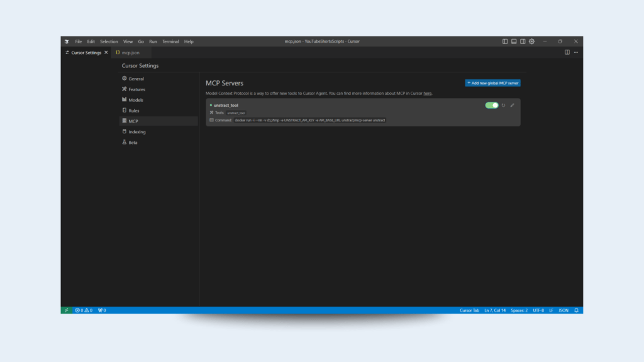Screen dimensions: 644x362
Task: Open the JSON language mode selector
Action: tap(563, 310)
